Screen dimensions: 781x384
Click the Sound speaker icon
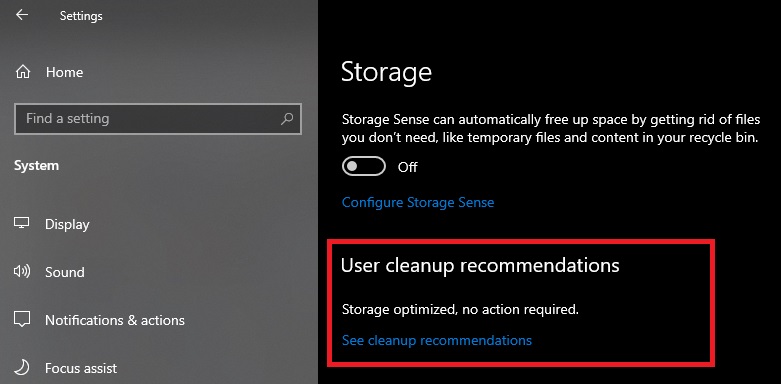[22, 271]
